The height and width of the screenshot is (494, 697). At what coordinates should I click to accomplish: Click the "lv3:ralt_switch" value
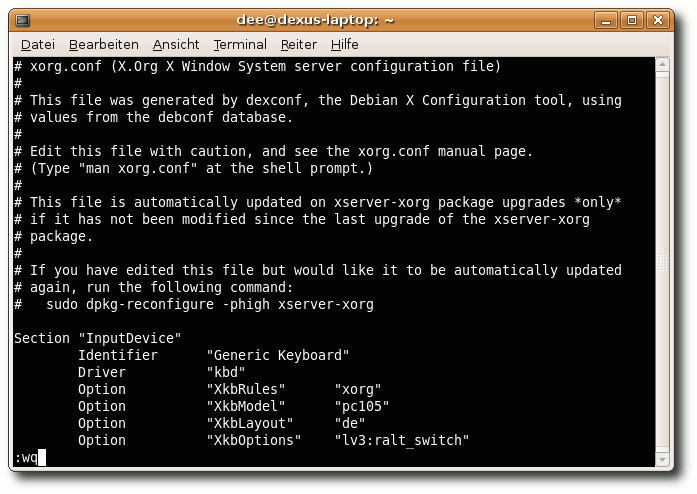click(402, 440)
